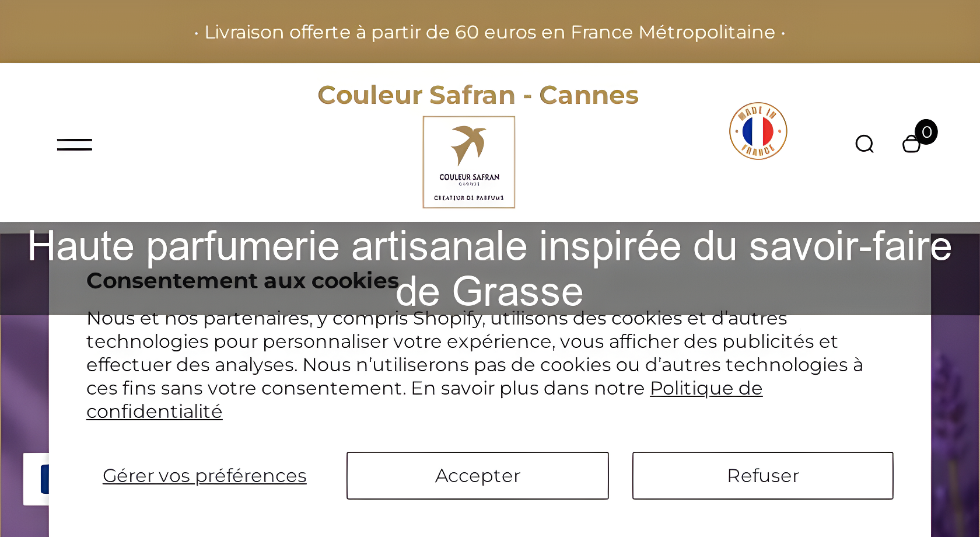Image resolution: width=980 pixels, height=537 pixels.
Task: Click the "de Grasse" banner text
Action: click(490, 292)
